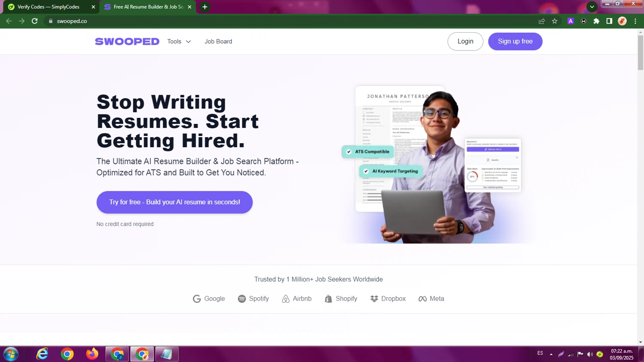The image size is (644, 362).
Task: Click the Dropbox logo
Action: click(388, 299)
